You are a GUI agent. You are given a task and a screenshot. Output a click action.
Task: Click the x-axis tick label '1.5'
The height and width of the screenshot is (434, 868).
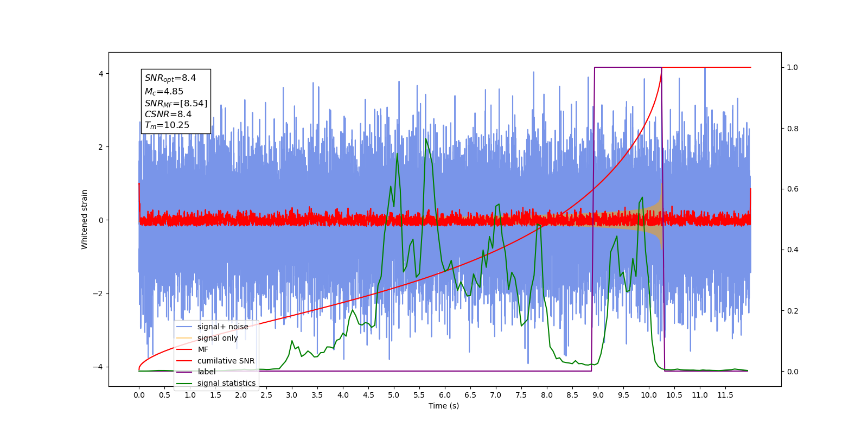[x=215, y=395]
